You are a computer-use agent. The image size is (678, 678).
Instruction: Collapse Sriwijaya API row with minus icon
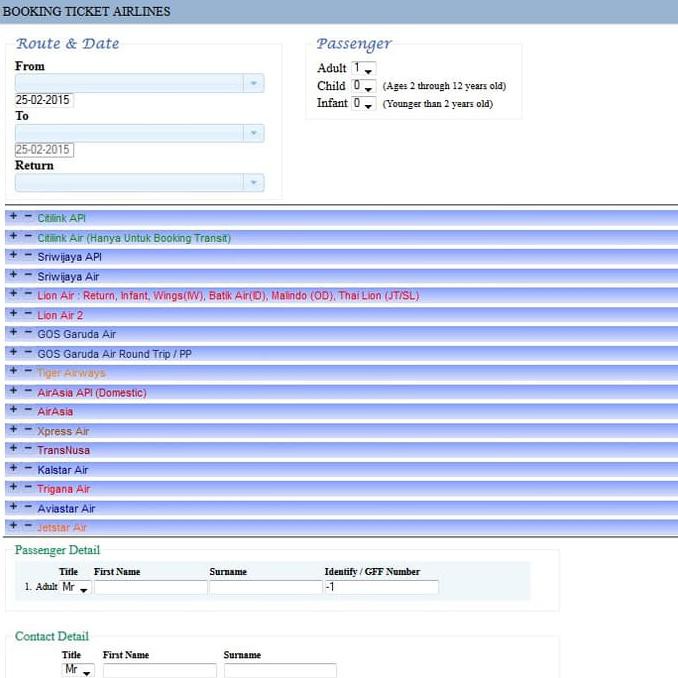click(27, 255)
